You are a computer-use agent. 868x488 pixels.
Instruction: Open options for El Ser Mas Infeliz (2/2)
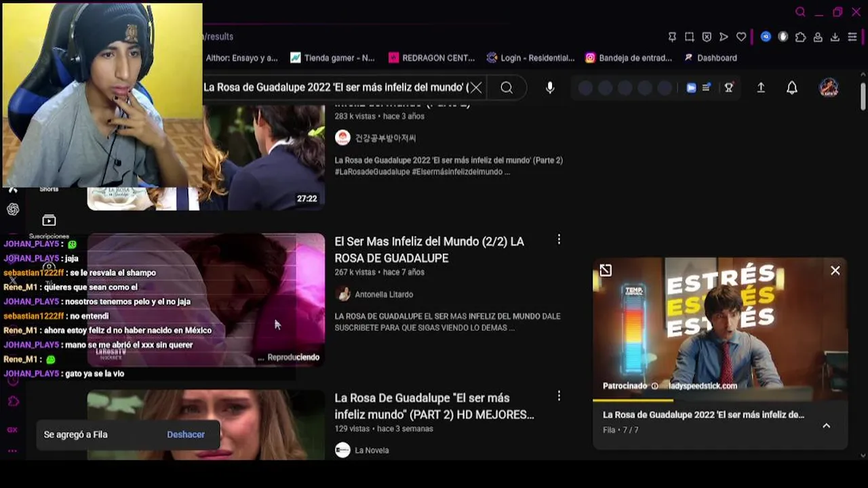559,239
